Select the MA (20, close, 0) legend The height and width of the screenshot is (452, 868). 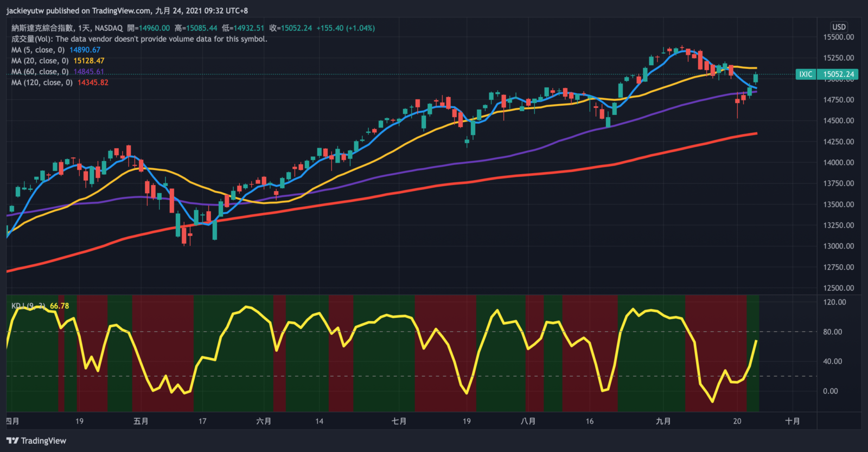click(40, 61)
